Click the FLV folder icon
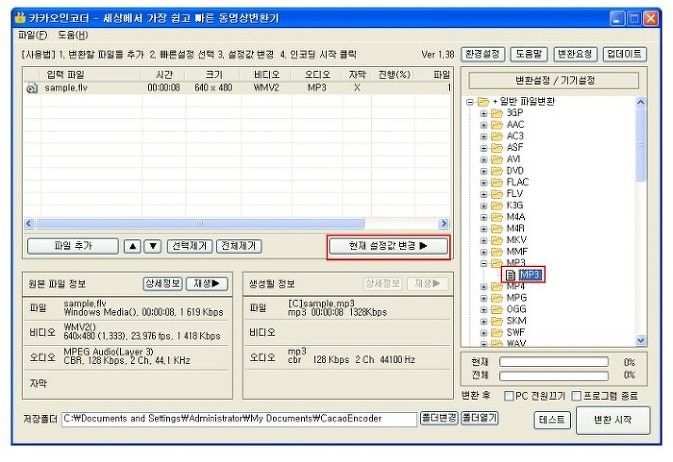The height and width of the screenshot is (462, 673). 497,194
